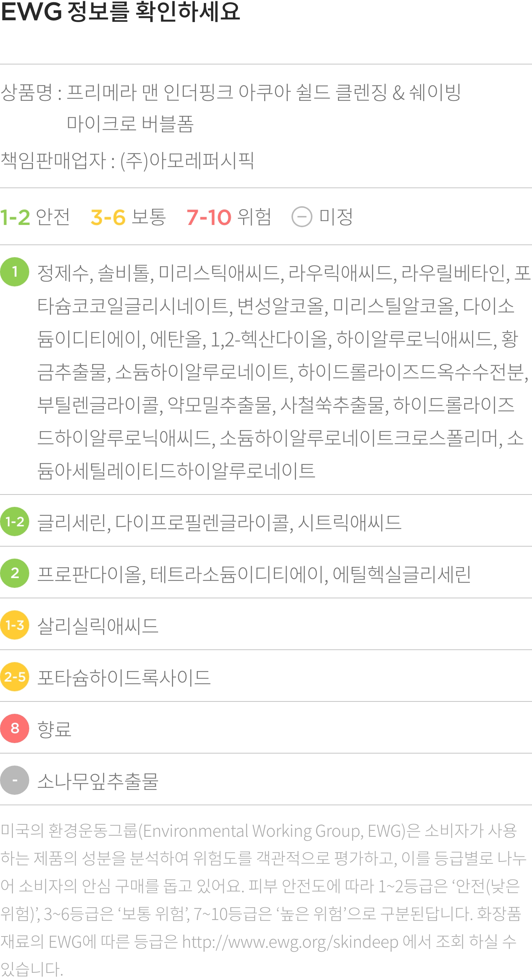
Task: Click the yellow 2-5 grade badge
Action: pos(15,677)
